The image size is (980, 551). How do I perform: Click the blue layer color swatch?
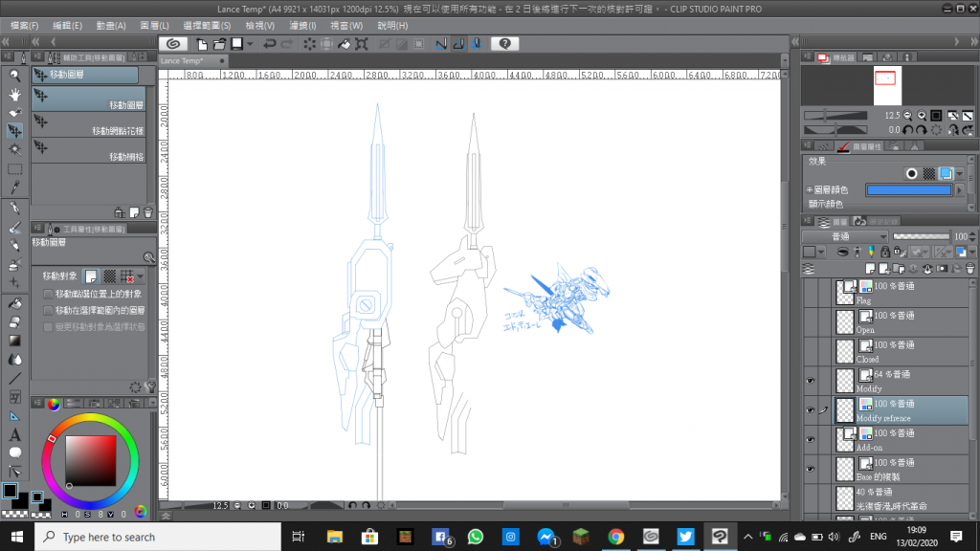(908, 190)
